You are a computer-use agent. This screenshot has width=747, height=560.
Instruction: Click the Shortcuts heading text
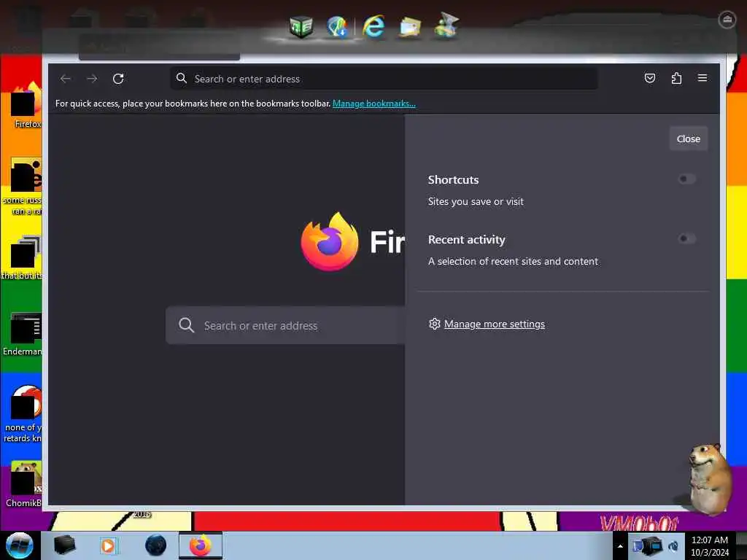[453, 179]
